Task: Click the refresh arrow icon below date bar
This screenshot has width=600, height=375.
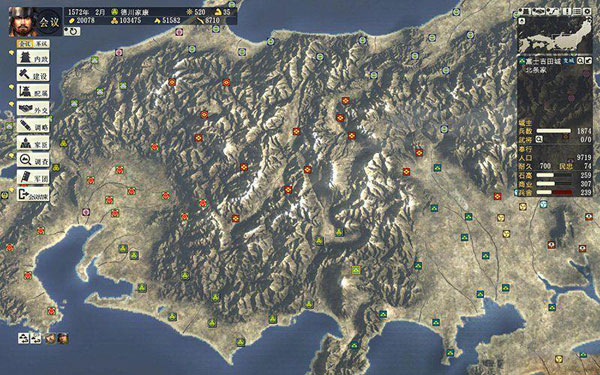Action: [x=72, y=31]
